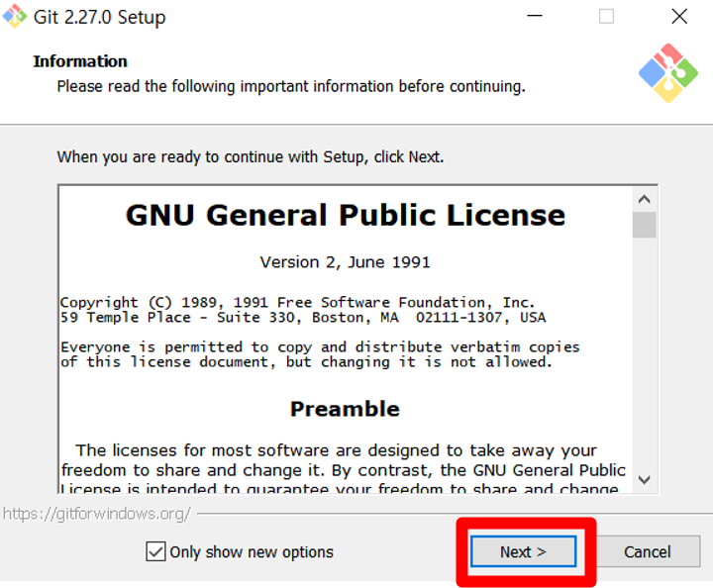Click the 59 Temple Place address line

303,317
